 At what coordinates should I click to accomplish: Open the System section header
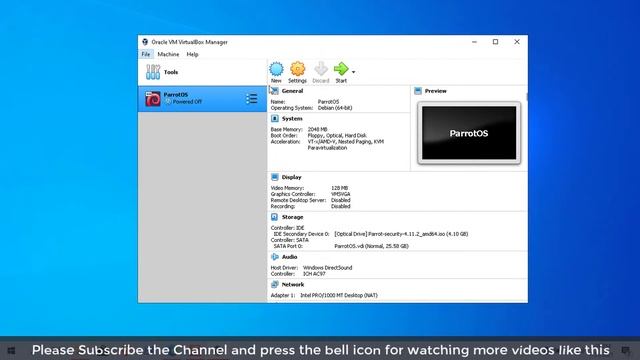click(292, 118)
